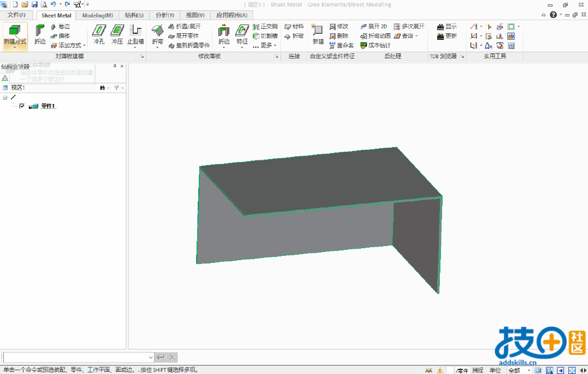Click the 删除 custom feature tool
The height and width of the screenshot is (374, 588).
point(339,36)
